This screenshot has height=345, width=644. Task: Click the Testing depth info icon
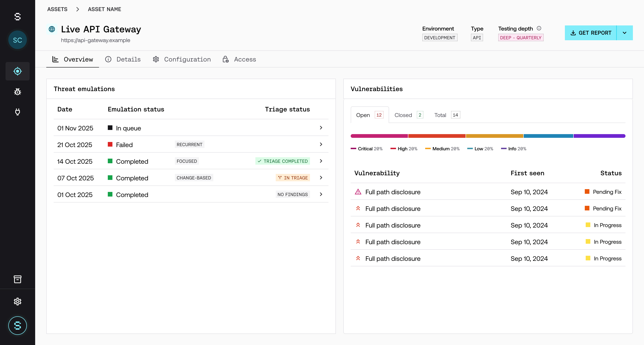(x=539, y=28)
